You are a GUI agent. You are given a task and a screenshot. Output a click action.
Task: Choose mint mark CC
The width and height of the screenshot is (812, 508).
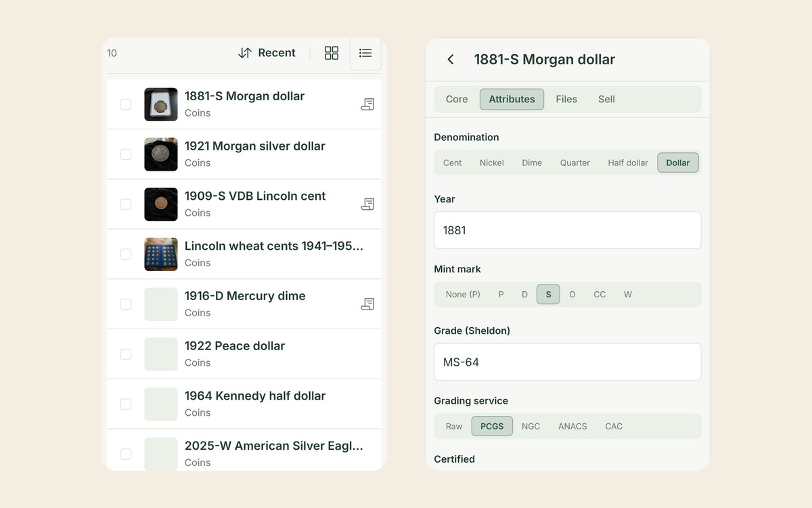600,295
